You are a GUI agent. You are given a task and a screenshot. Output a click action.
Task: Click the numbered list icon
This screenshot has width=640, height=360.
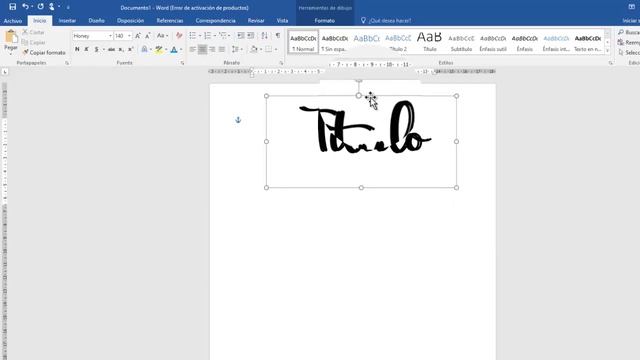click(x=207, y=36)
